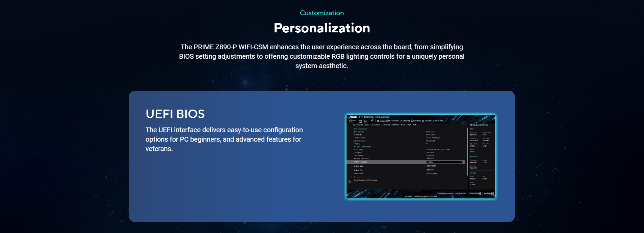Click the System Date value 09/08/2024
This screenshot has height=233, width=644.
coord(431,166)
